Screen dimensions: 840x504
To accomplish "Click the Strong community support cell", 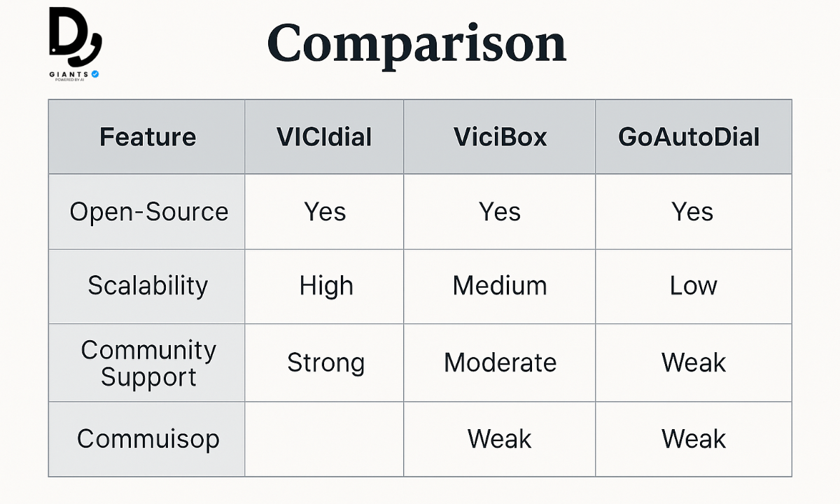I will (326, 363).
